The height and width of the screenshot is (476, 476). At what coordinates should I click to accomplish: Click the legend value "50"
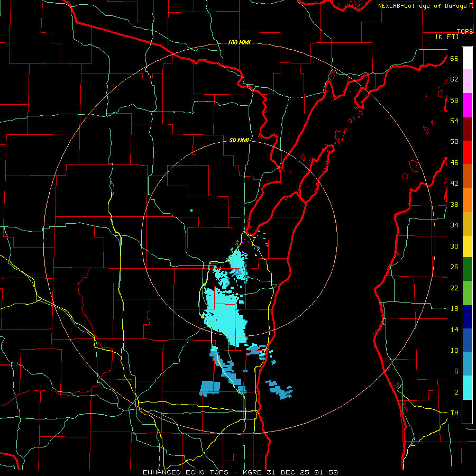click(x=454, y=142)
